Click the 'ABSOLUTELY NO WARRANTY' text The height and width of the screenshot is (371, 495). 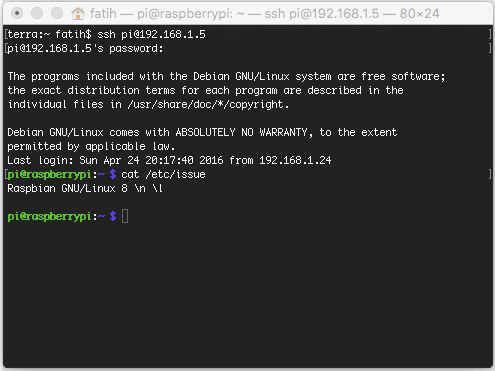[241, 132]
